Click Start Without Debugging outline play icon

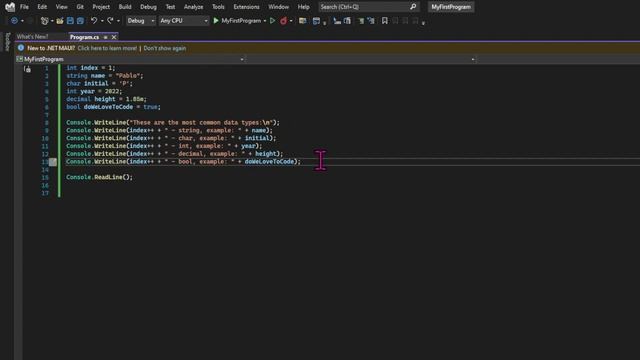coord(272,21)
